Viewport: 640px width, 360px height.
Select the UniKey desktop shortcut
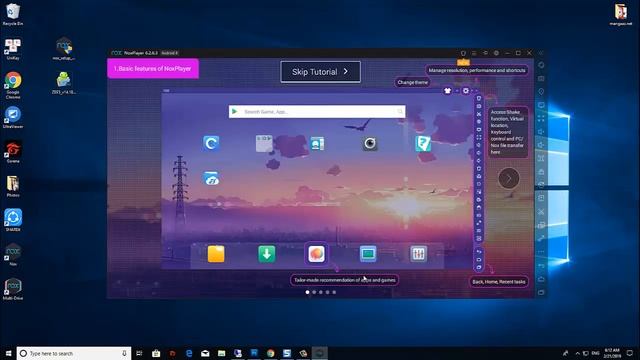click(13, 49)
